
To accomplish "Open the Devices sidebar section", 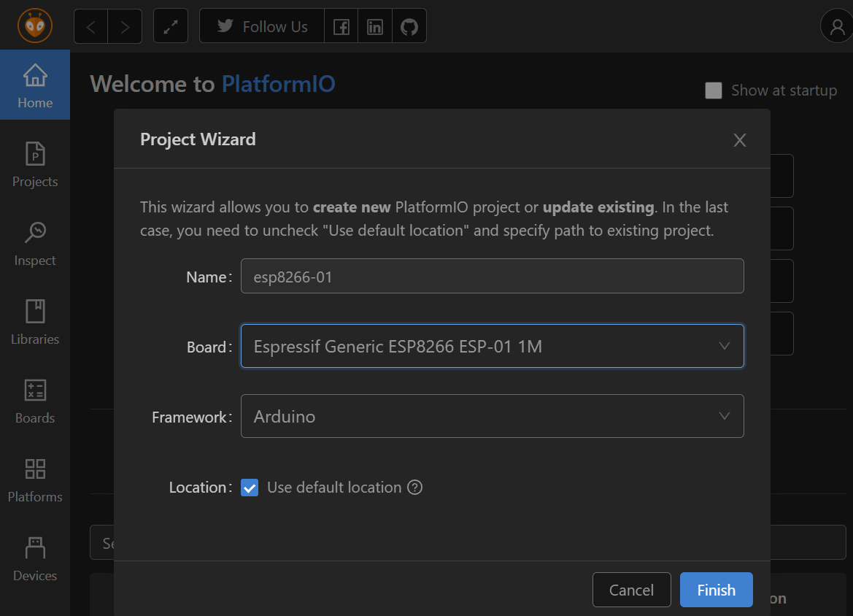I will tap(35, 558).
